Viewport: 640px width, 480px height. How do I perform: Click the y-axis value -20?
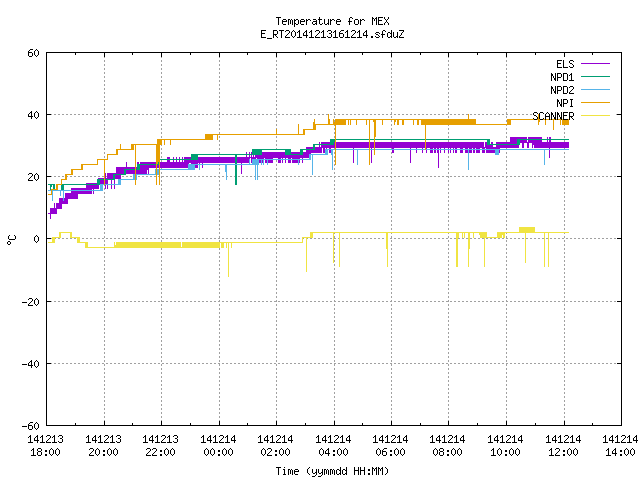[x=31, y=302]
